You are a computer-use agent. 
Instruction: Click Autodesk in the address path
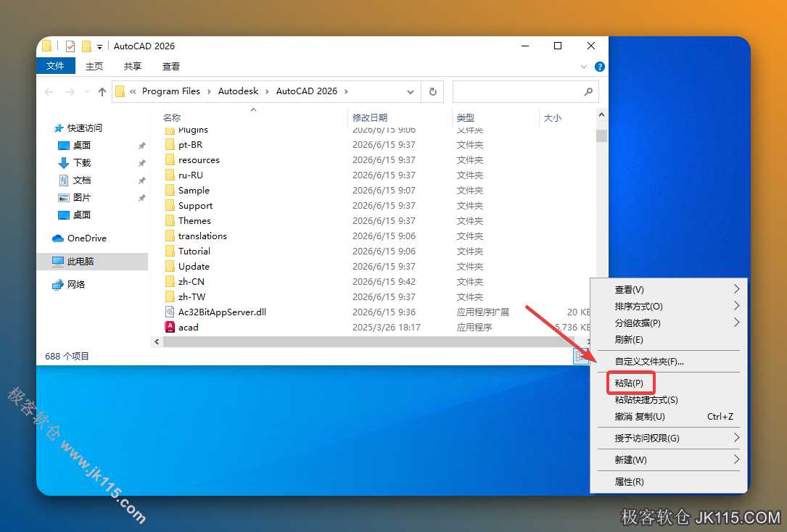coord(239,91)
